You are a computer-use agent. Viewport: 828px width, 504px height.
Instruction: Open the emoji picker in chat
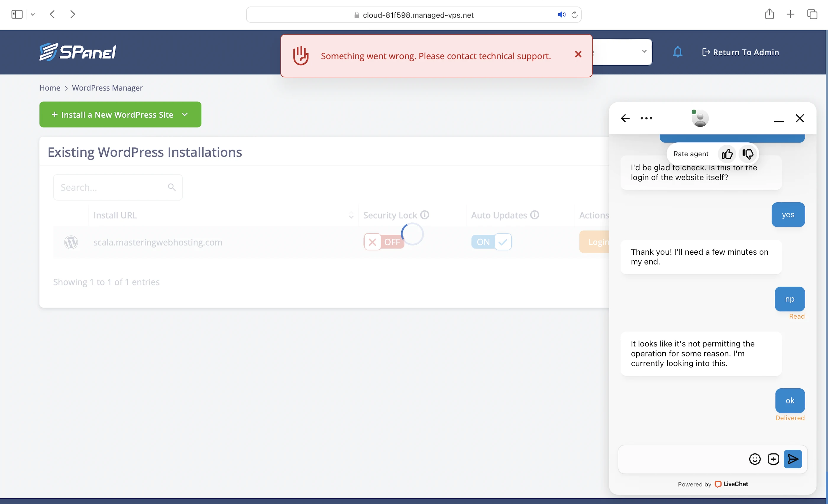click(x=755, y=459)
